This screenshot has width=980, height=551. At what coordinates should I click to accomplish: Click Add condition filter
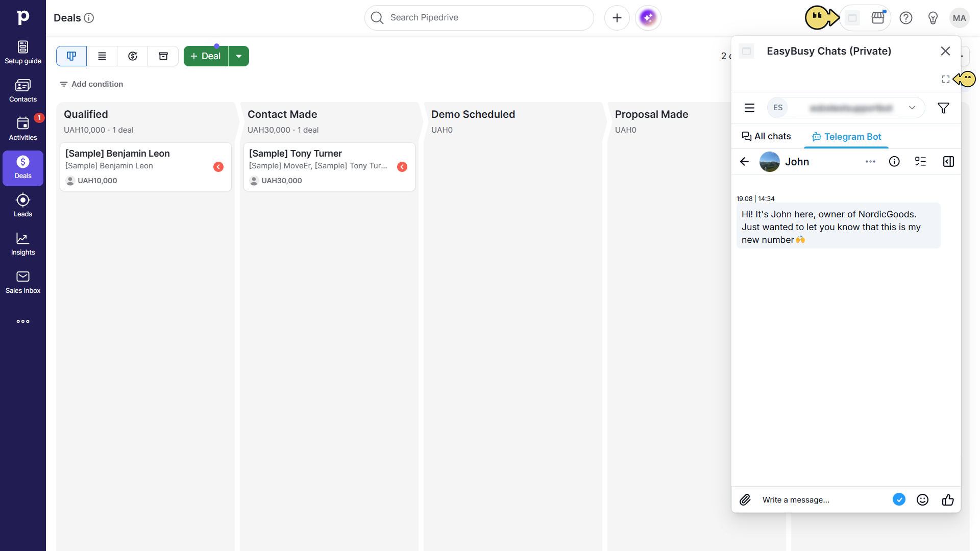tap(91, 84)
